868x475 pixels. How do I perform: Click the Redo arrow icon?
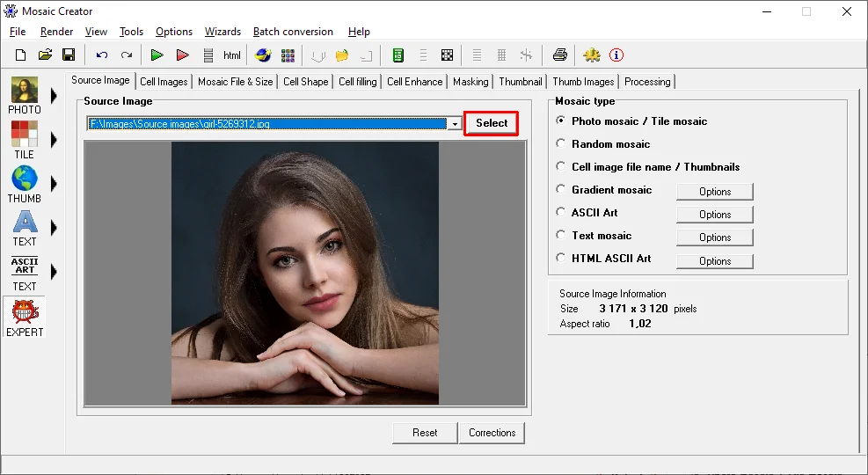127,55
